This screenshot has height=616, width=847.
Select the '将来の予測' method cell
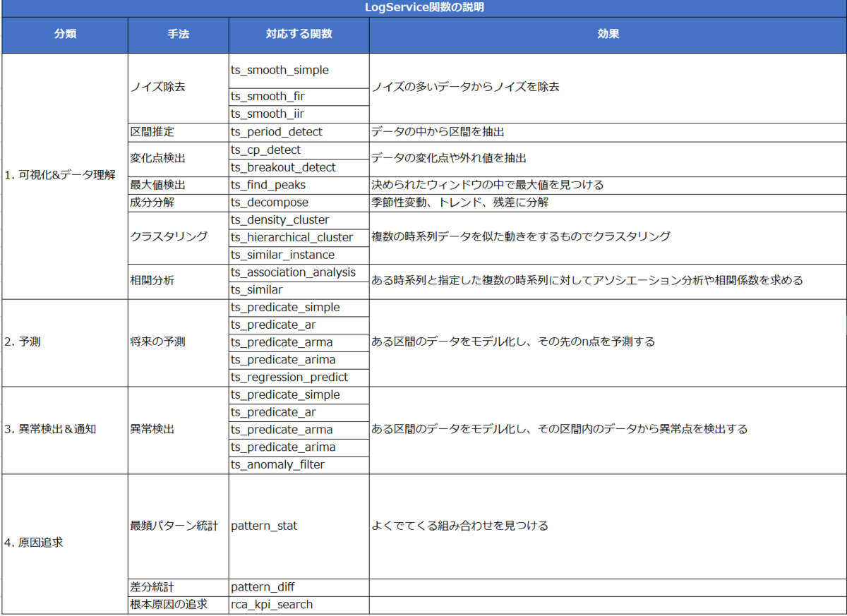coord(178,342)
